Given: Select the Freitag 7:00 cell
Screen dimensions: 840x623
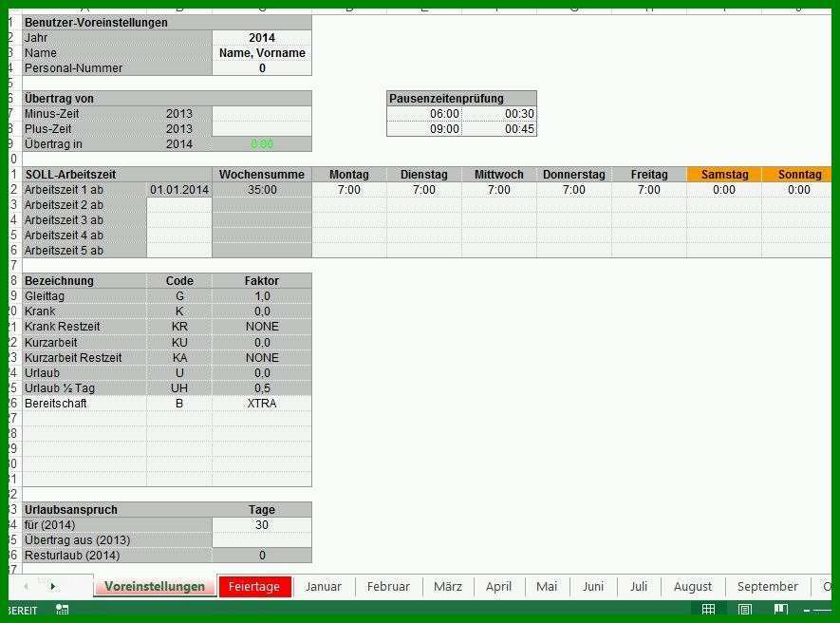Looking at the screenshot, I should coord(649,190).
